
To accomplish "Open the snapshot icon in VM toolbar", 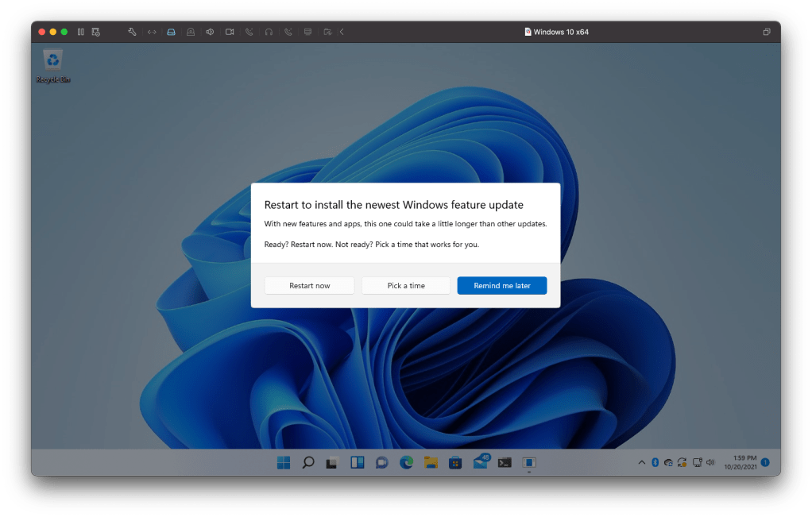I will tap(95, 32).
